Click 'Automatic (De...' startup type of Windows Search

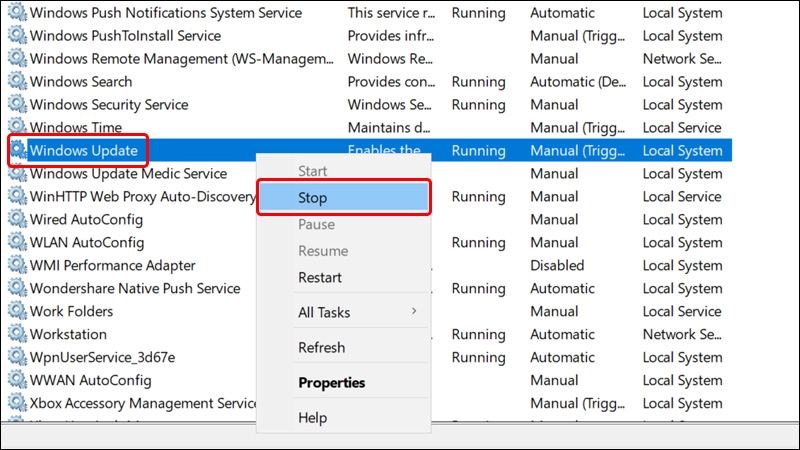[578, 82]
